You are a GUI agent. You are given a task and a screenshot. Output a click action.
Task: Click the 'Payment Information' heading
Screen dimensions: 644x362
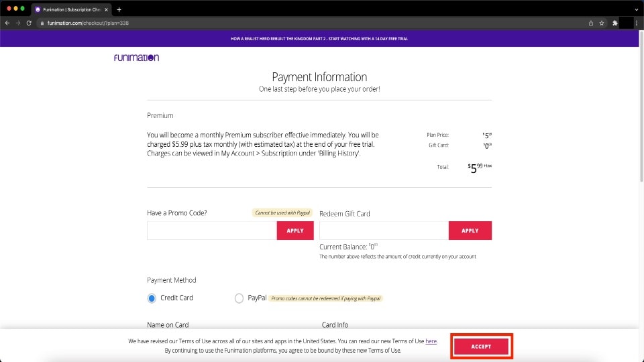tap(319, 76)
